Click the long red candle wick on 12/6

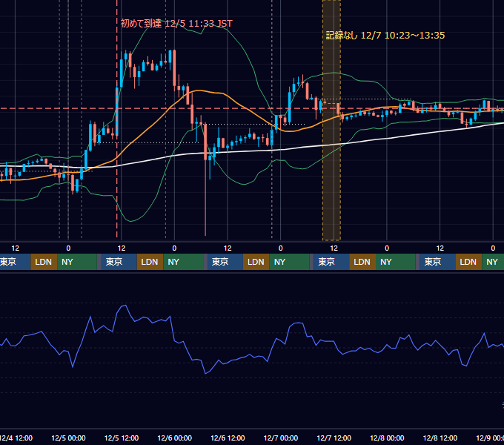click(205, 198)
